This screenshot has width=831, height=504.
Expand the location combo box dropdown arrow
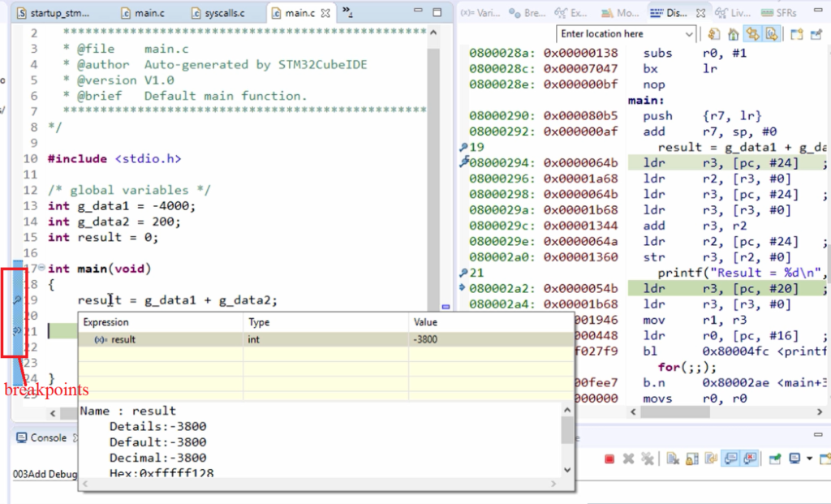pos(688,34)
